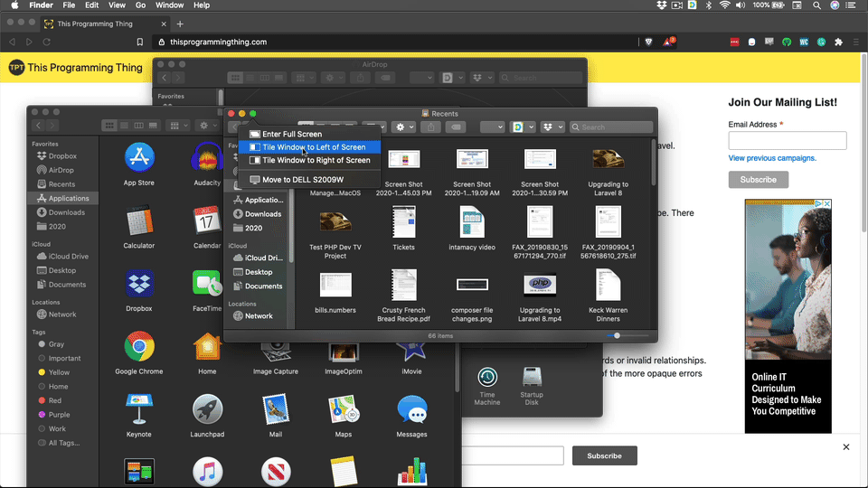
Task: Click the Brave shield icon in address bar
Action: tap(649, 42)
